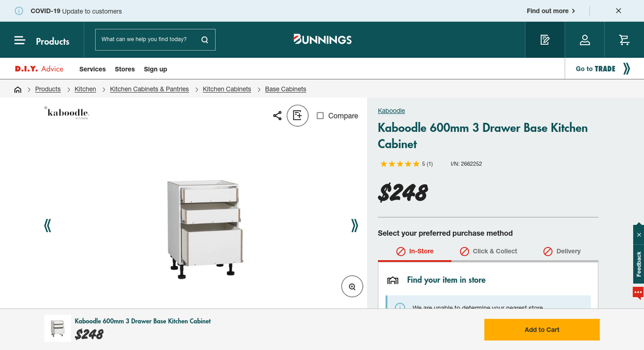Zoom the product image with the magnifier icon
Viewport: 644px width, 350px height.
[x=352, y=286]
